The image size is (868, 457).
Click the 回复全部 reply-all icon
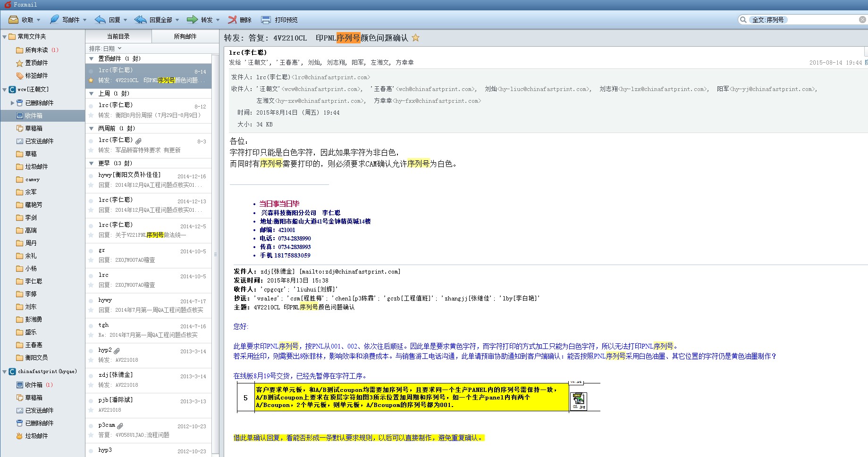click(x=141, y=20)
